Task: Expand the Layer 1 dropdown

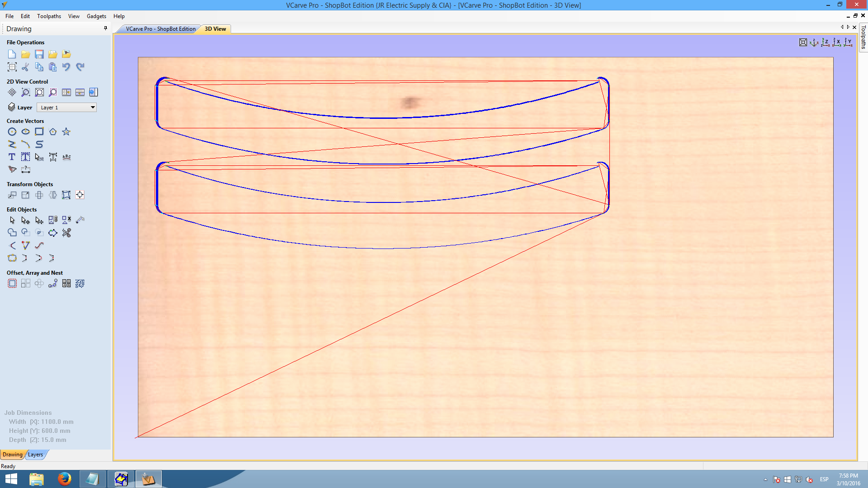Action: [x=93, y=108]
